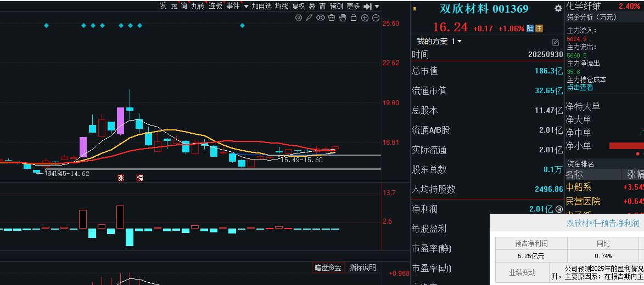Toggle the chart lock icon
Image resolution: width=644 pixels, height=285 pixels.
(x=354, y=18)
